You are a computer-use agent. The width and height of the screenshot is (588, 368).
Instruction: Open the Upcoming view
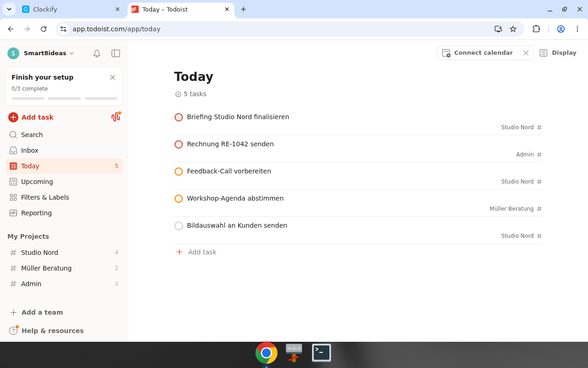(64, 182)
